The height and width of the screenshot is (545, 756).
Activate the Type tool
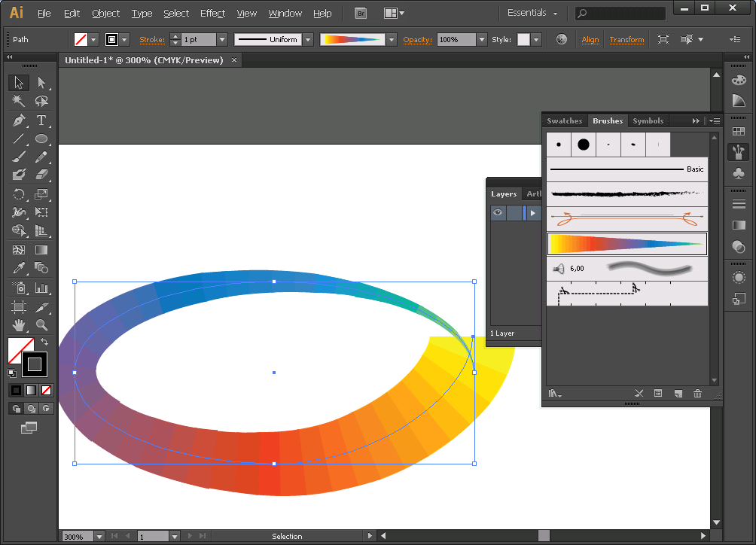(x=41, y=120)
